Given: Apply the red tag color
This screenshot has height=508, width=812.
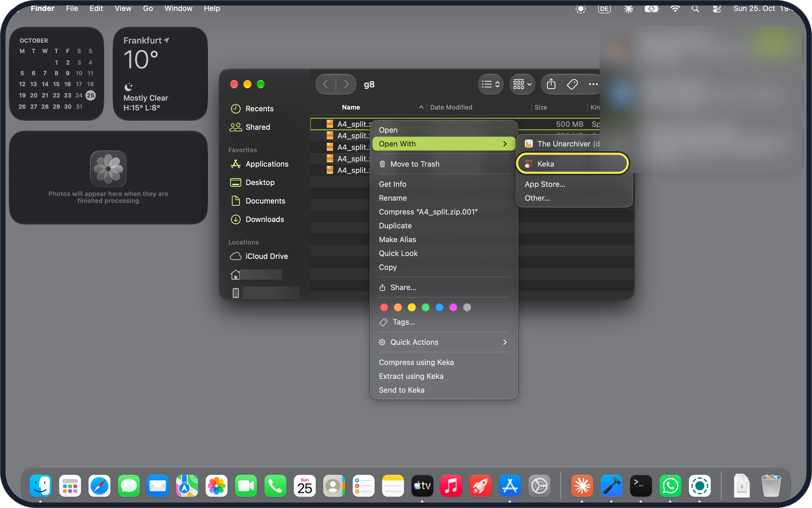Looking at the screenshot, I should (384, 307).
